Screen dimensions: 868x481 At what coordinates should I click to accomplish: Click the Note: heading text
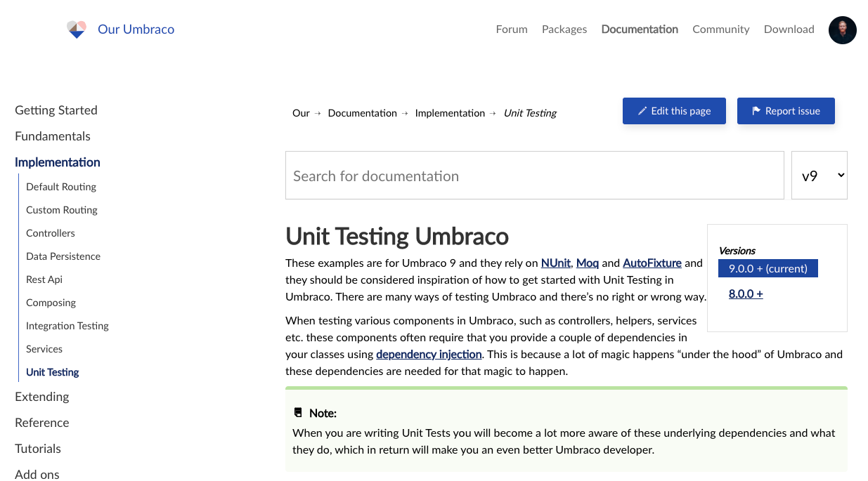click(x=323, y=413)
